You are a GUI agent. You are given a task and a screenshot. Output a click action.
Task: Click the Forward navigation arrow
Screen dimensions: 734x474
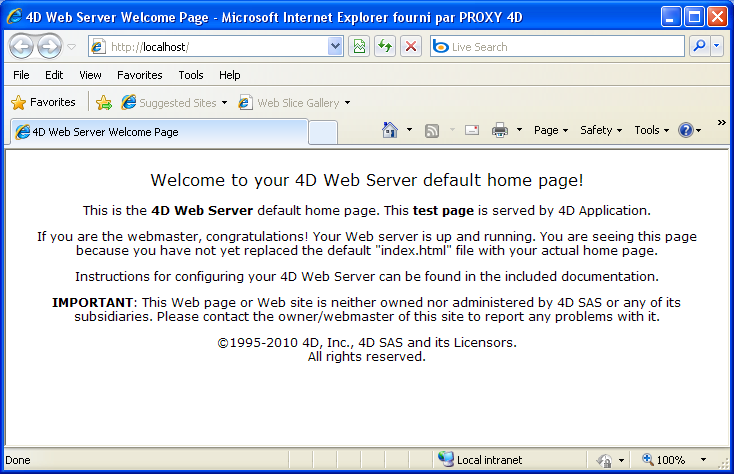pos(49,47)
